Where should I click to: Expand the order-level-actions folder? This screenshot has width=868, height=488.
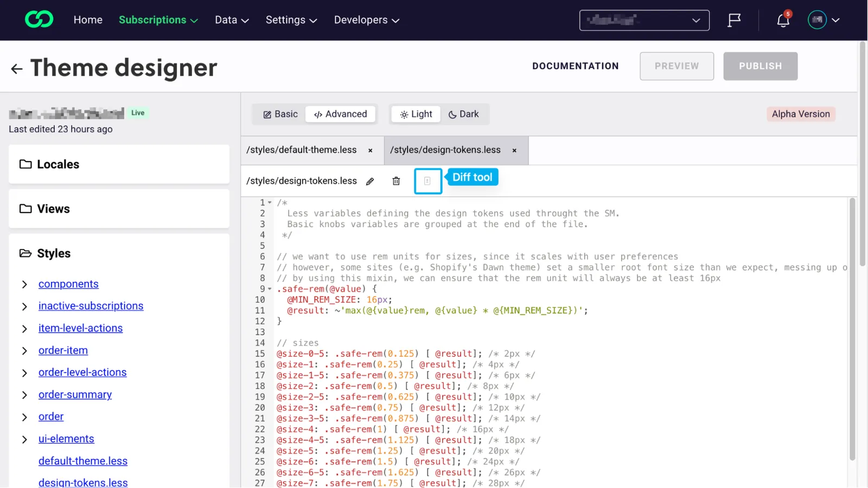(x=24, y=373)
